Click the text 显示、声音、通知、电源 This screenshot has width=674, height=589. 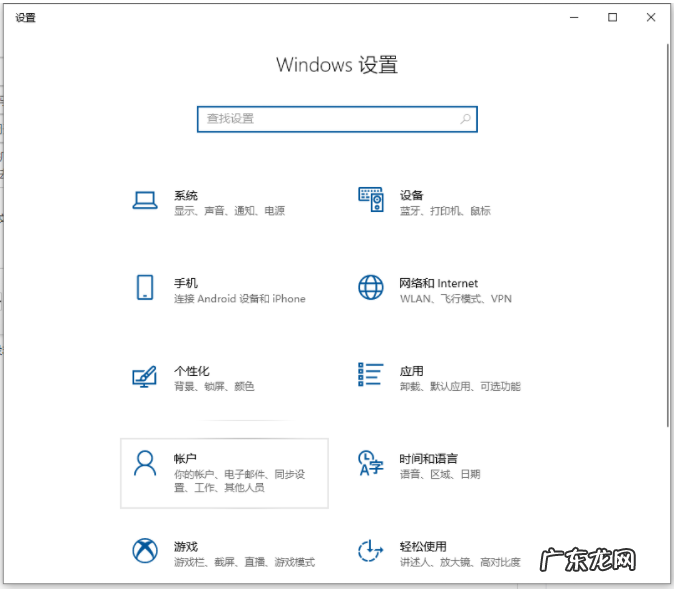(x=230, y=211)
